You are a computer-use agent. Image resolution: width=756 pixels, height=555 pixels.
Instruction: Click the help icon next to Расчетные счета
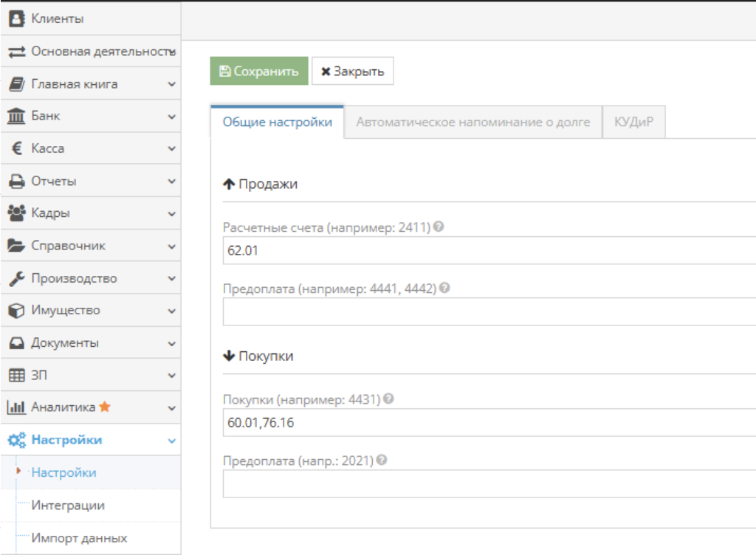pyautogui.click(x=439, y=227)
